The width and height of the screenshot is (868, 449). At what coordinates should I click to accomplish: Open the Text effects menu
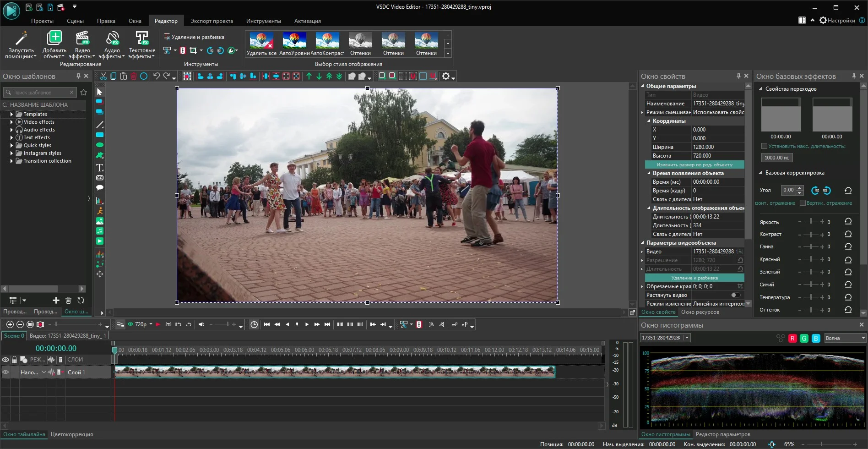click(x=142, y=45)
